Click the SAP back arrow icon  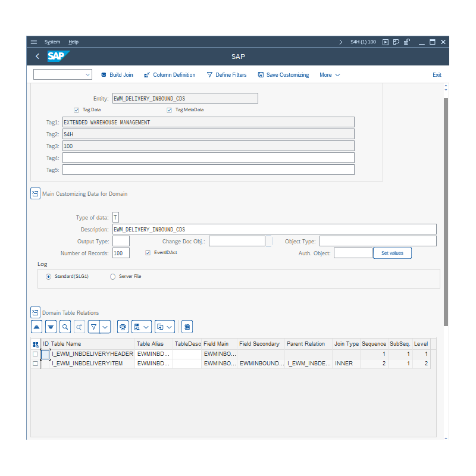tap(37, 57)
